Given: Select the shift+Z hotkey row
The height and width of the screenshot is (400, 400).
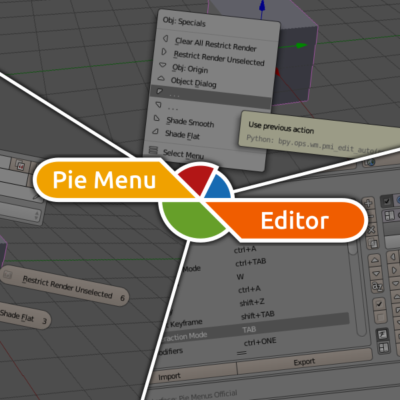Looking at the screenshot, I should pos(252,303).
